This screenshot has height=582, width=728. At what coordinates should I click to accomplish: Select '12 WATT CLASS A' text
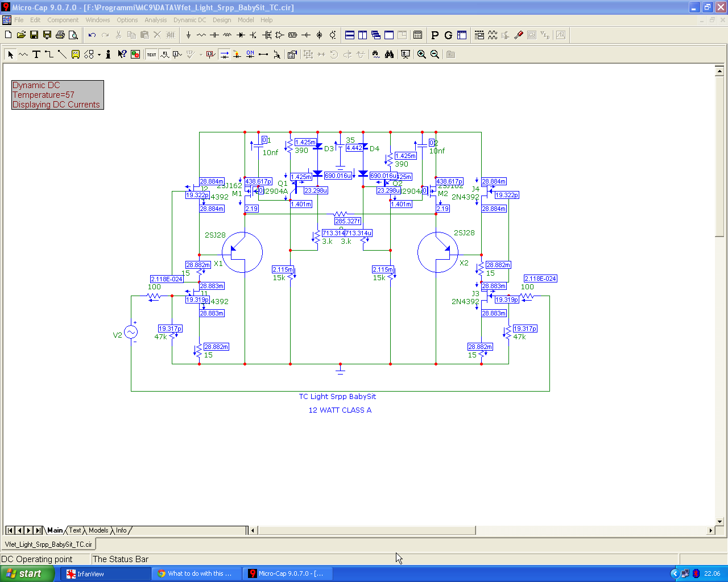click(340, 410)
